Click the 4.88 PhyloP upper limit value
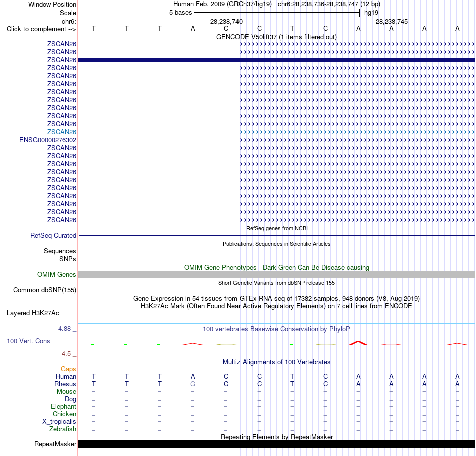 [64, 329]
